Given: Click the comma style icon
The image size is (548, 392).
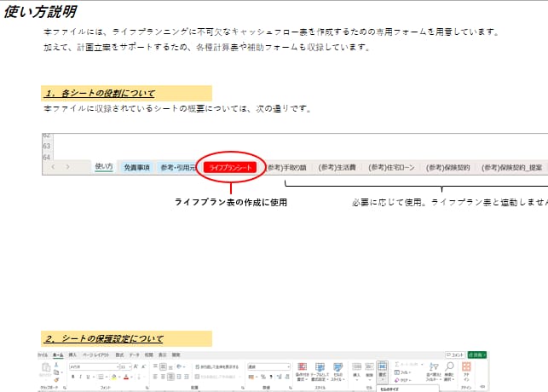Looking at the screenshot, I should 271,377.
